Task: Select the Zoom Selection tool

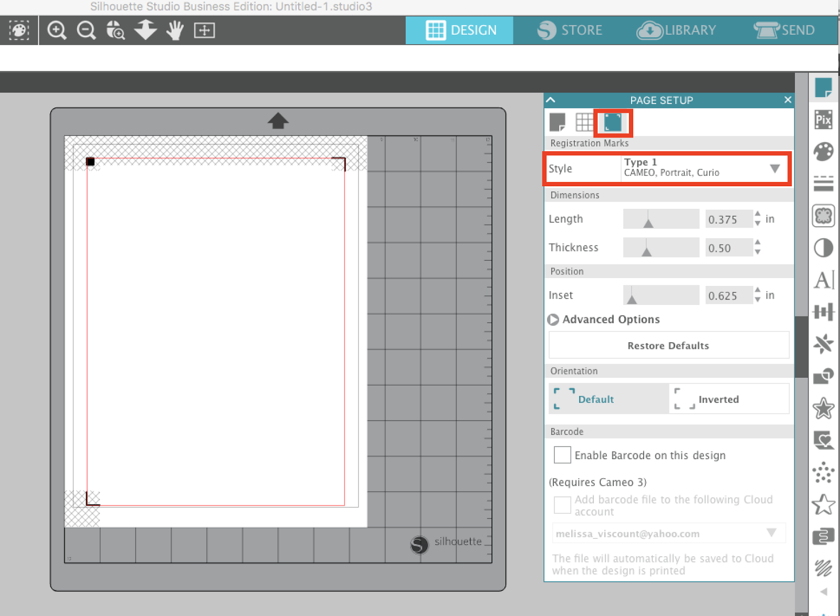Action: coord(115,30)
